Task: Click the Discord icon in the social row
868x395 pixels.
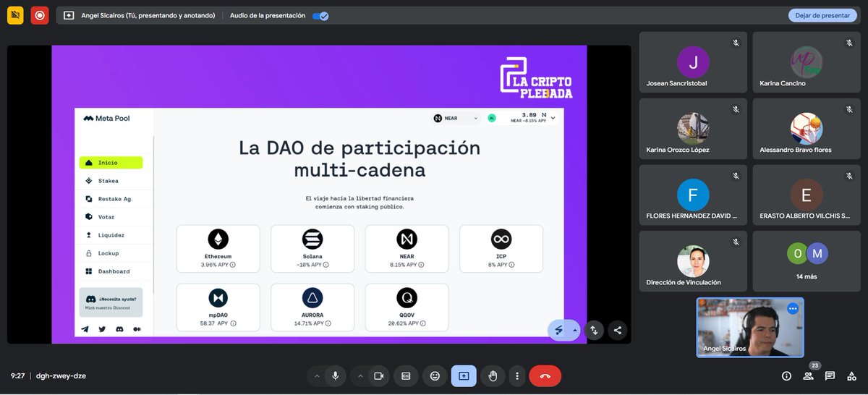Action: point(119,329)
